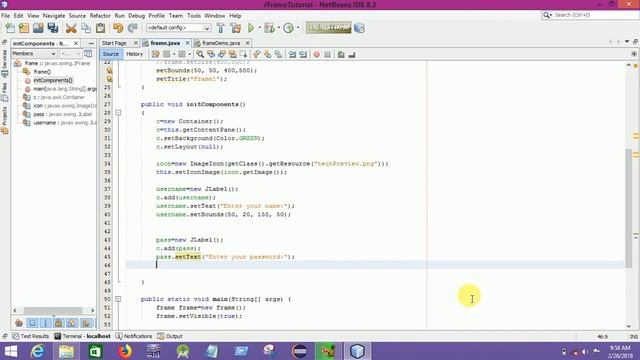Click the Start Macro Recording red dot icon
This screenshot has width=640, height=360.
316,54
